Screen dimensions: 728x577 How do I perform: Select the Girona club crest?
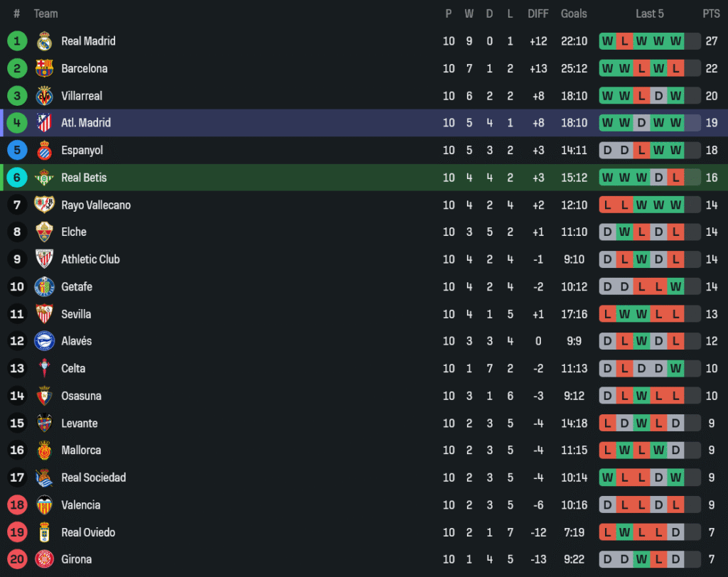pyautogui.click(x=44, y=559)
